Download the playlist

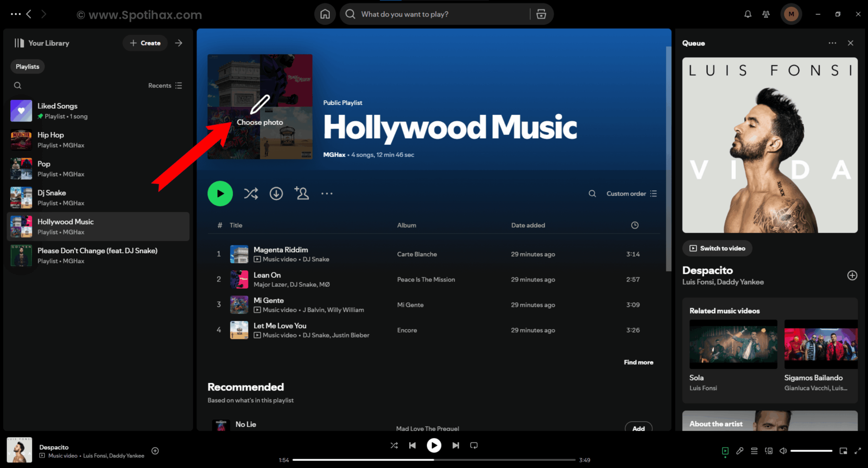pyautogui.click(x=276, y=194)
